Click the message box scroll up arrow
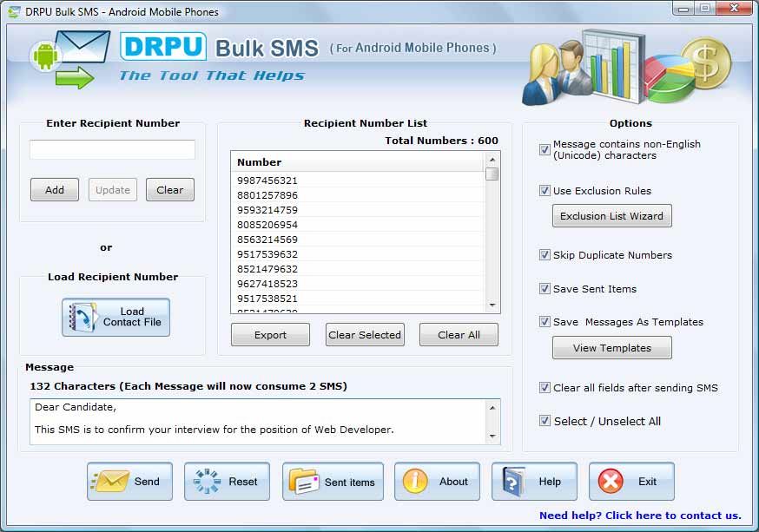759x532 pixels. click(x=492, y=408)
